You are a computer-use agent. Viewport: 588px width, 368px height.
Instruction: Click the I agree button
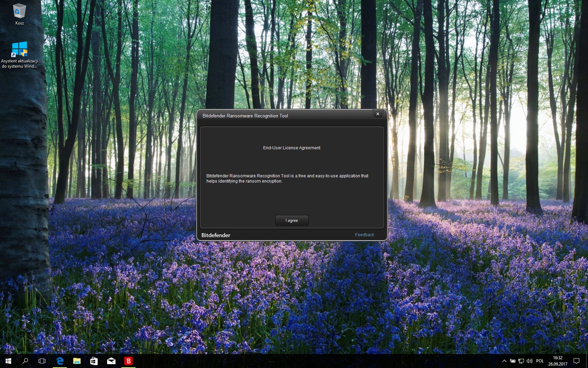291,220
